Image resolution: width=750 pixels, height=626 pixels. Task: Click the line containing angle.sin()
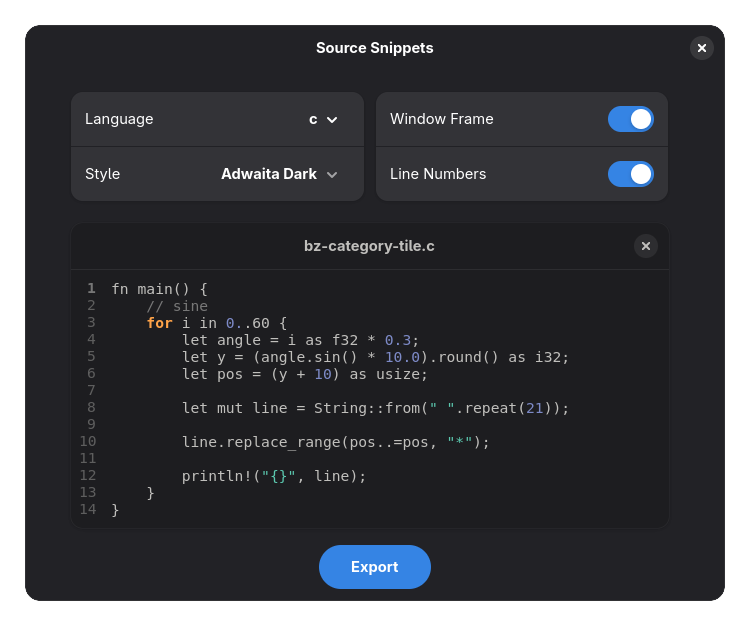click(375, 357)
